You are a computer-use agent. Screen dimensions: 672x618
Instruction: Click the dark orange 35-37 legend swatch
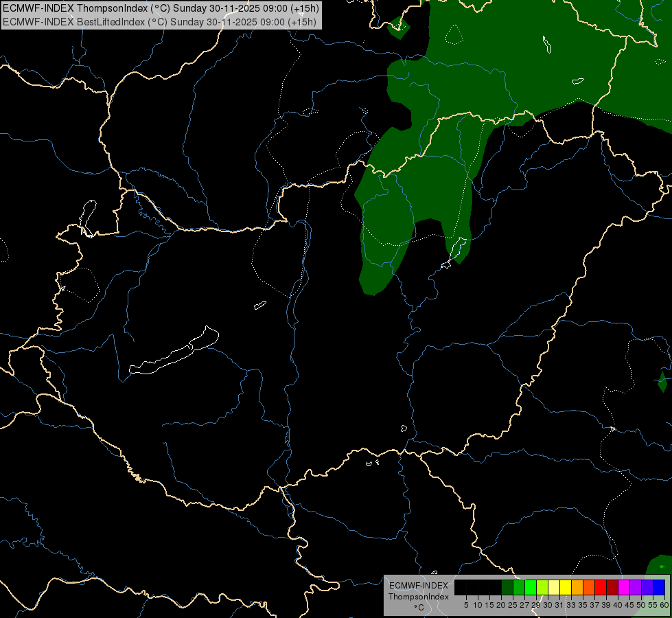[589, 587]
